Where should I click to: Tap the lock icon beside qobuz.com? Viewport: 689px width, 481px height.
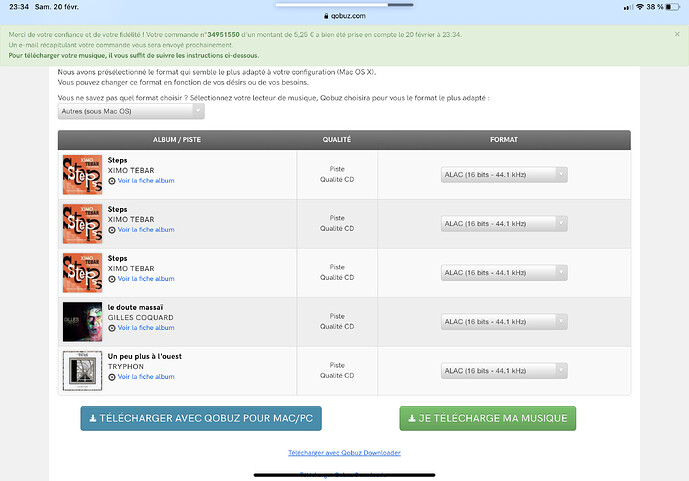(x=326, y=16)
